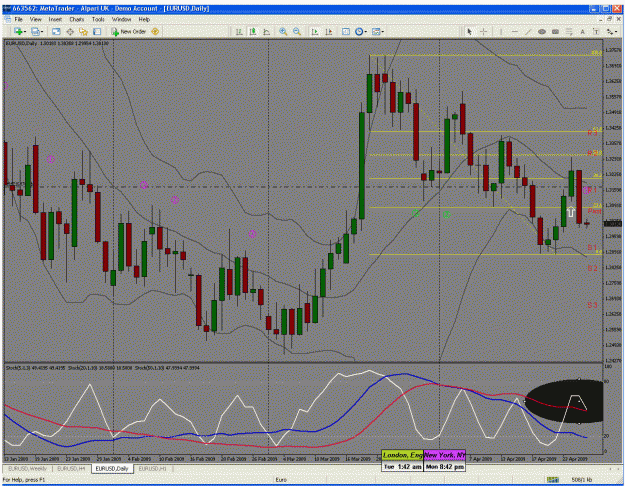Screen dimensions: 625x486
Task: Select the Trendline drawing tool
Action: 528,31
